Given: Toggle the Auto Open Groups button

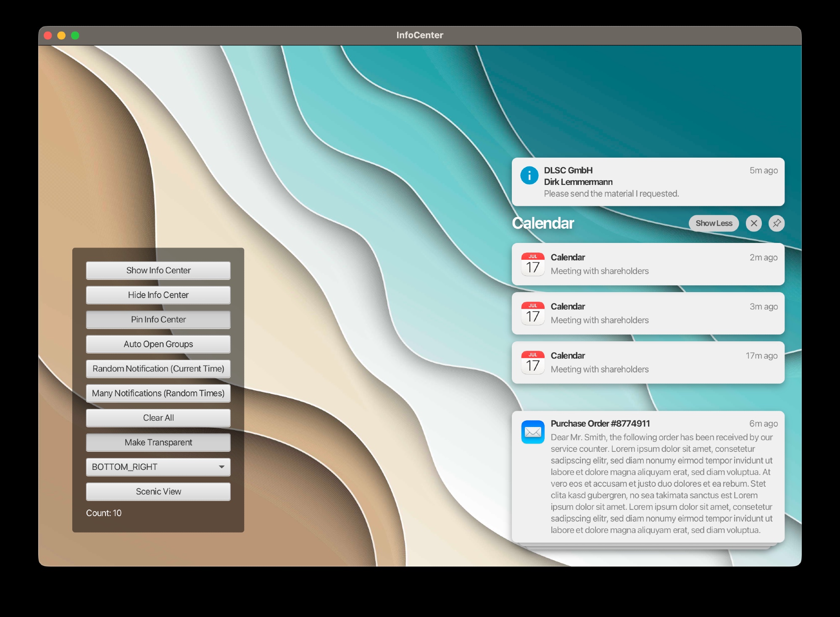Looking at the screenshot, I should 158,344.
